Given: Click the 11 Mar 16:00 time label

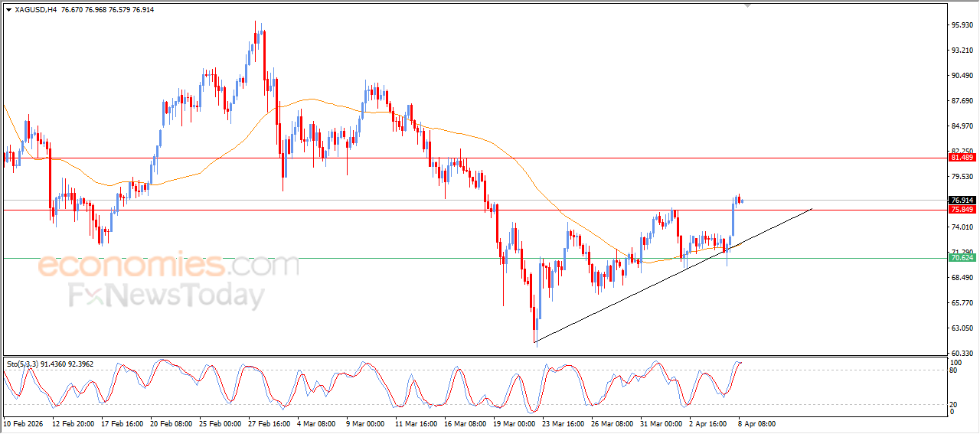Looking at the screenshot, I should point(416,423).
